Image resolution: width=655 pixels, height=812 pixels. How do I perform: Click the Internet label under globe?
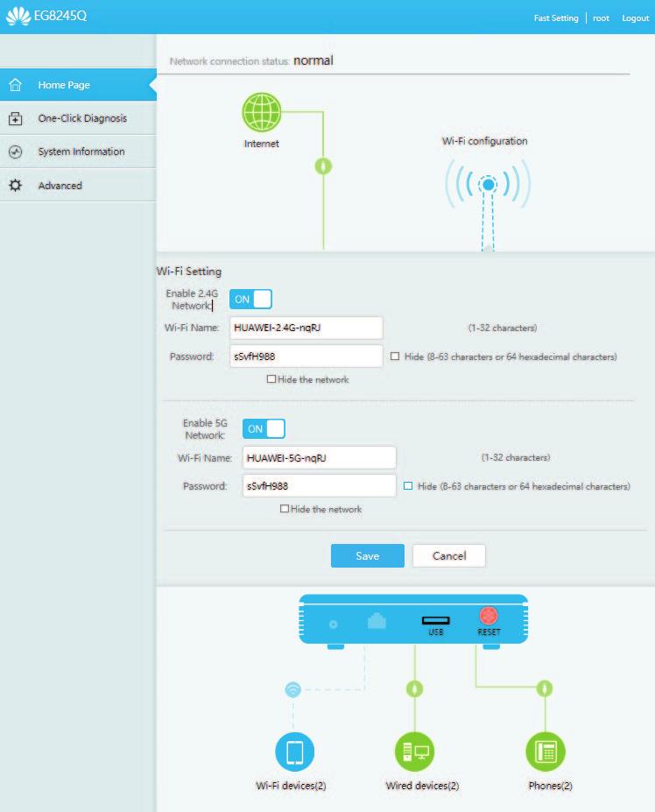point(262,144)
